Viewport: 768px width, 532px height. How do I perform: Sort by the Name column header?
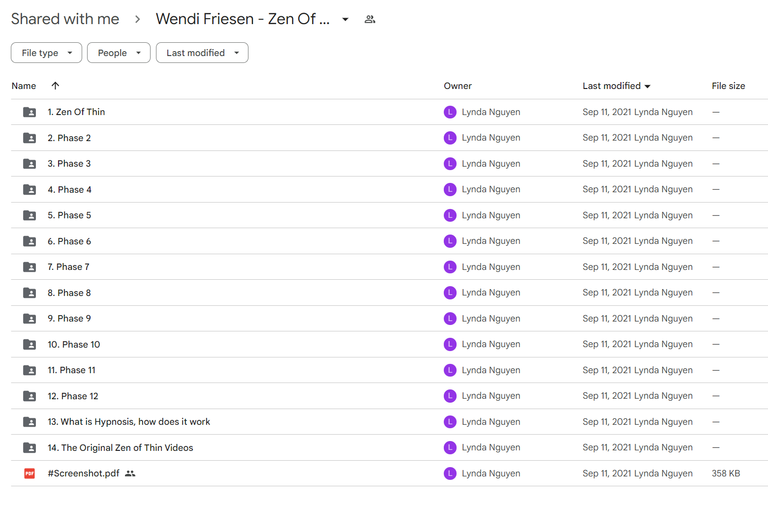(x=24, y=86)
